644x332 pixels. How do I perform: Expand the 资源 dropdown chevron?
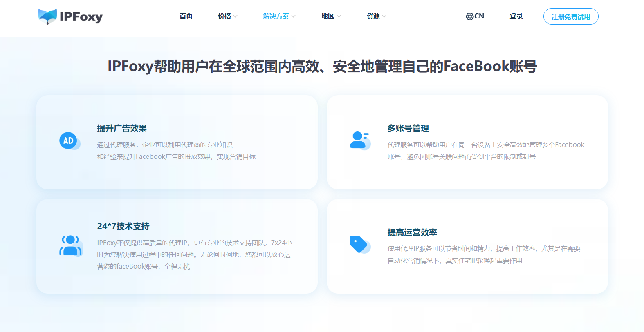[x=384, y=16]
